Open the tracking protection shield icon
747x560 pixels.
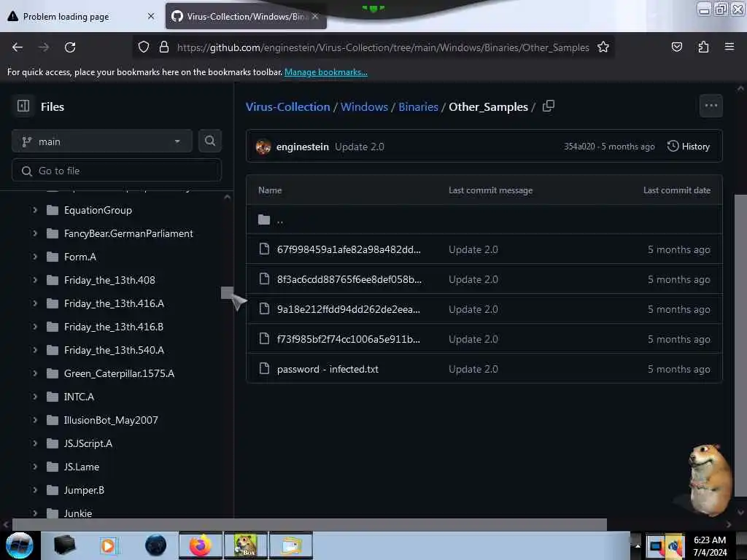144,47
